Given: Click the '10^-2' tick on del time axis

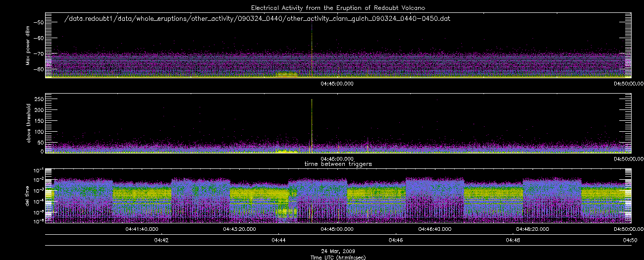Looking at the screenshot, I should pyautogui.click(x=38, y=180).
